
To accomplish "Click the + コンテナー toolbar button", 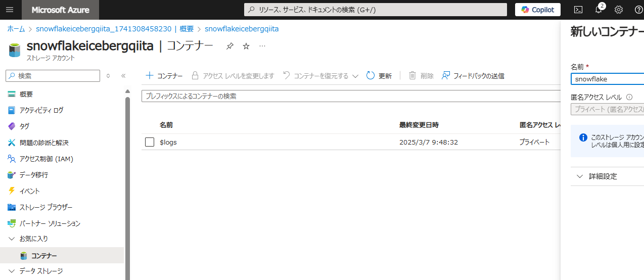I will [x=164, y=76].
